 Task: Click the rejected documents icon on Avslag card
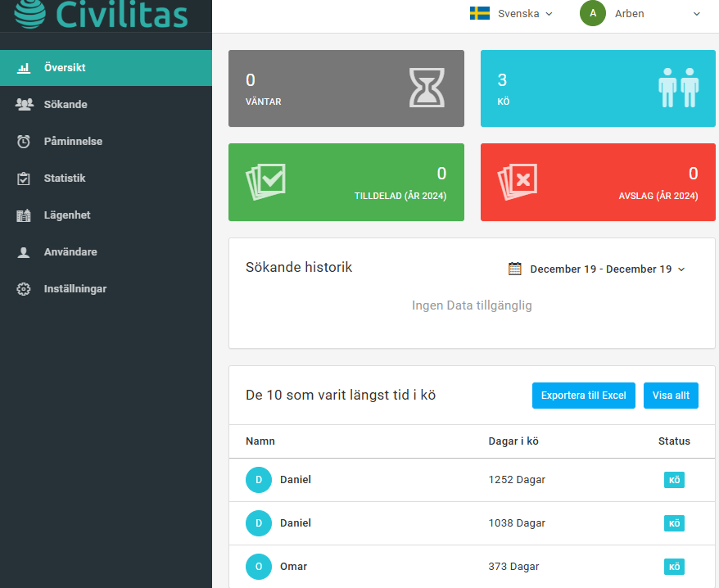[518, 182]
